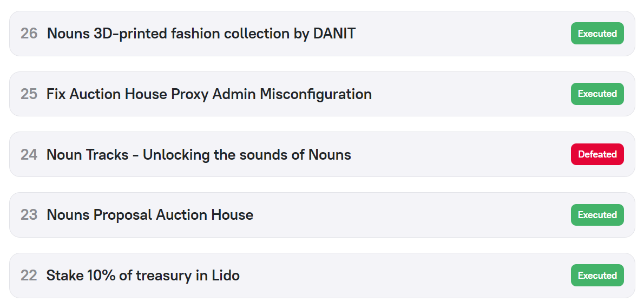Click proposal number 22

point(29,276)
